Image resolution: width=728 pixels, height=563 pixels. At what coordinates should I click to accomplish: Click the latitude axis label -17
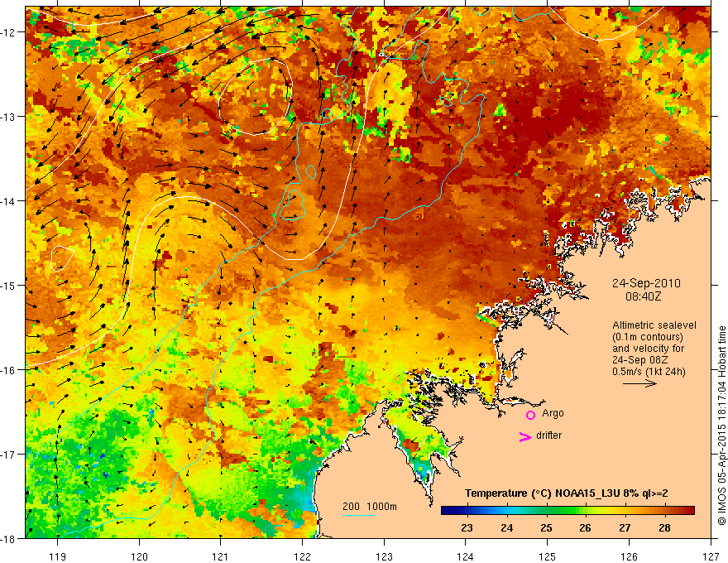(8, 454)
